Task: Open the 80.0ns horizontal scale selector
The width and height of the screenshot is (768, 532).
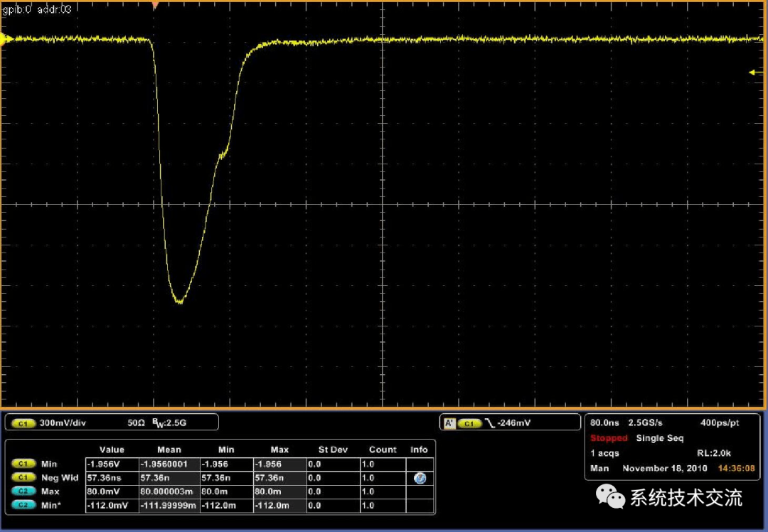Action: [605, 422]
